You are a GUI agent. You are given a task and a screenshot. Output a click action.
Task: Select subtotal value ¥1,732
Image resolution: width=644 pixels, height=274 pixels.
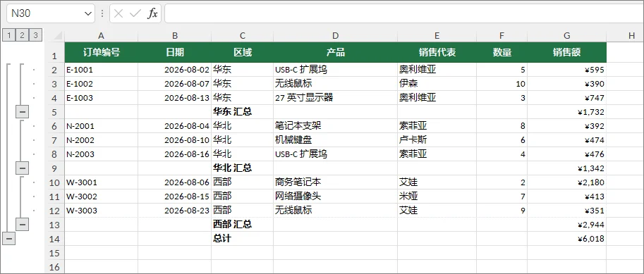coord(567,111)
